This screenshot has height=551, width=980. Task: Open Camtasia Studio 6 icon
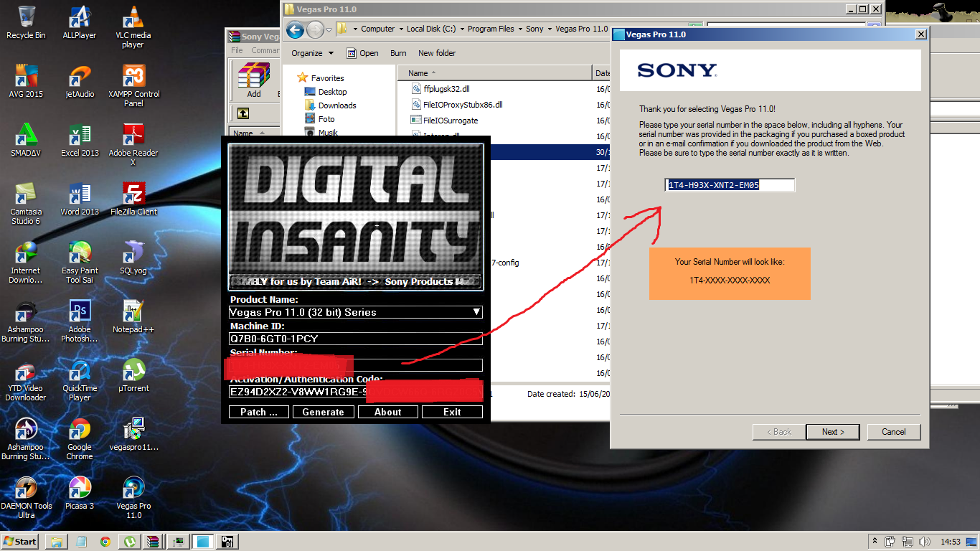(26, 203)
